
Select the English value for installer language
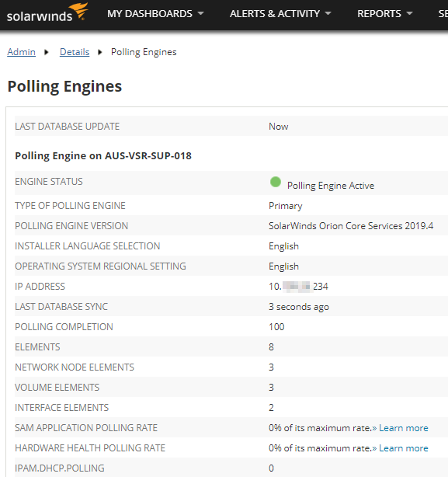coord(283,246)
